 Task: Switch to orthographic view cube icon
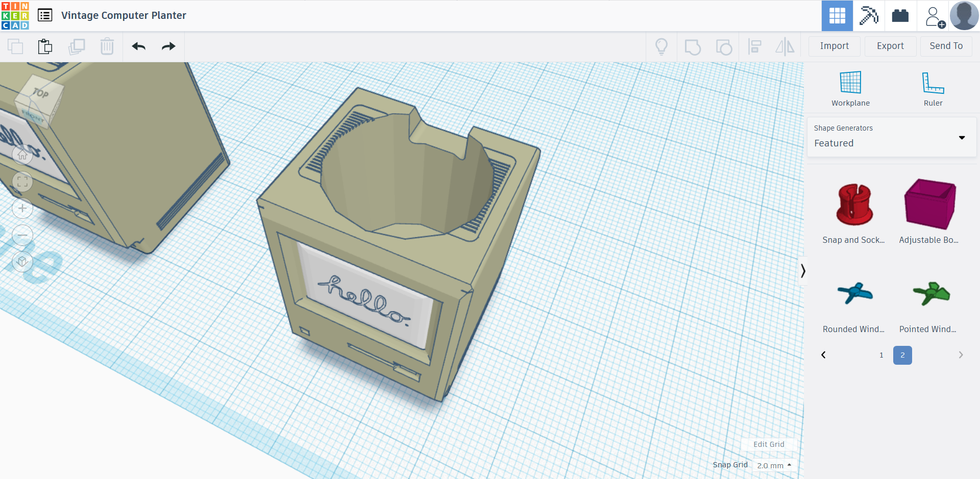point(22,262)
